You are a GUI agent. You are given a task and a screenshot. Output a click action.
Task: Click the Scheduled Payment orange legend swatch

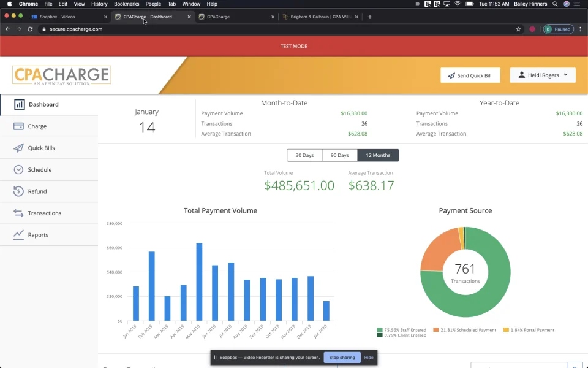point(435,330)
